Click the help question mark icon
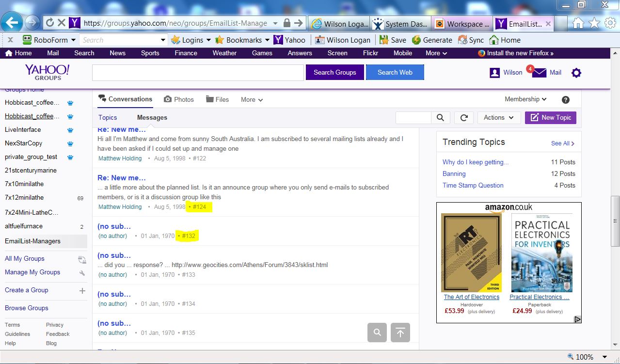This screenshot has height=364, width=620. (565, 100)
